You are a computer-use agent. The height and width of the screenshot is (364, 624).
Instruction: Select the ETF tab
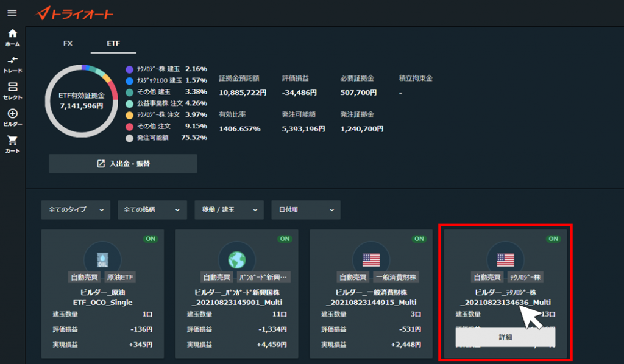pyautogui.click(x=113, y=43)
